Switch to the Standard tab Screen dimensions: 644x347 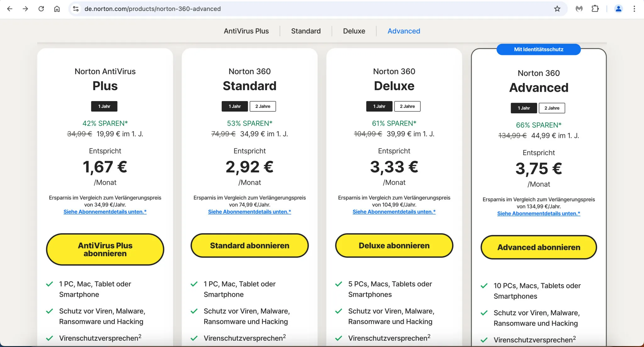point(306,31)
